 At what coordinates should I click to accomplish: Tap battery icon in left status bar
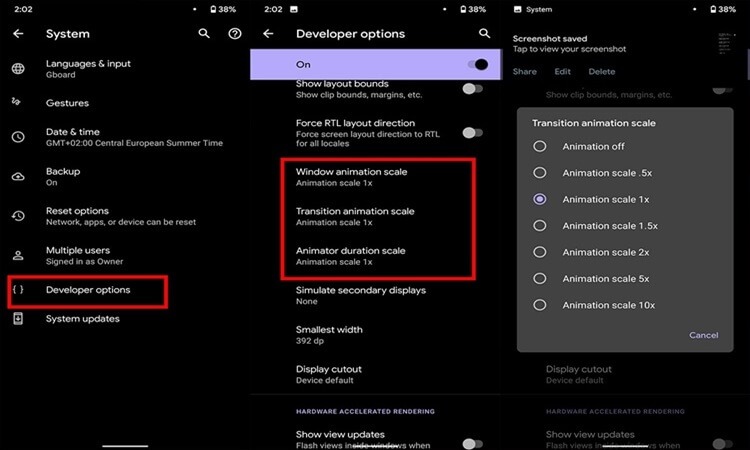(x=213, y=9)
